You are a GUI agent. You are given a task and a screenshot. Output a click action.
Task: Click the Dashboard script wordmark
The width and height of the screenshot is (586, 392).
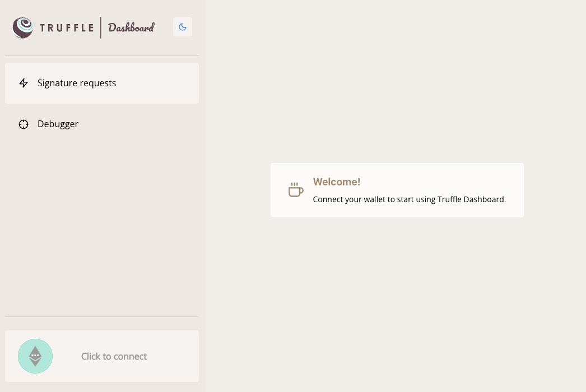[131, 27]
